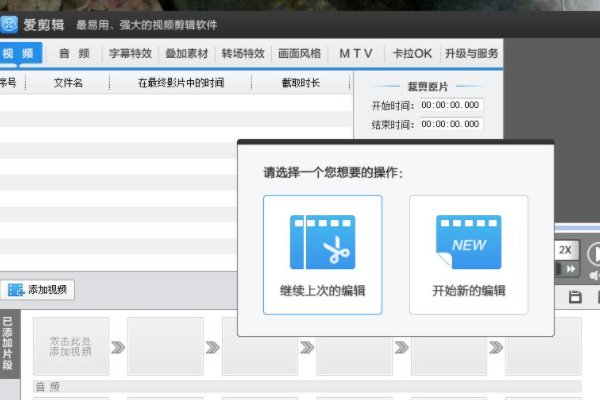Viewport: 600px width, 400px height.
Task: Open the 转场特效 tab
Action: pyautogui.click(x=243, y=53)
